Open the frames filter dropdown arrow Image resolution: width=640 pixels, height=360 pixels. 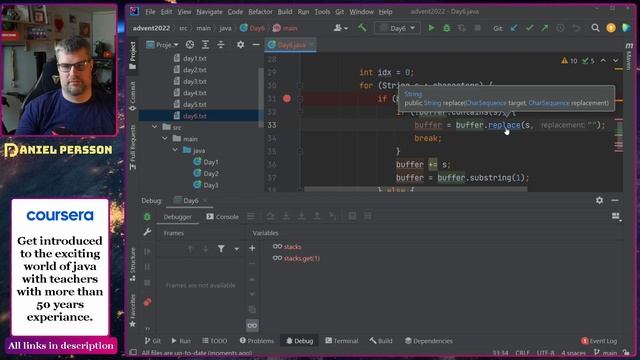point(236,249)
